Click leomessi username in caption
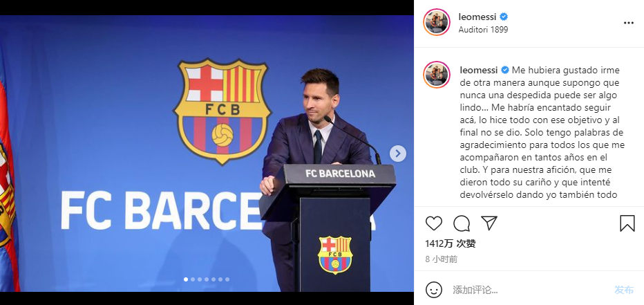644x305 pixels. point(479,70)
